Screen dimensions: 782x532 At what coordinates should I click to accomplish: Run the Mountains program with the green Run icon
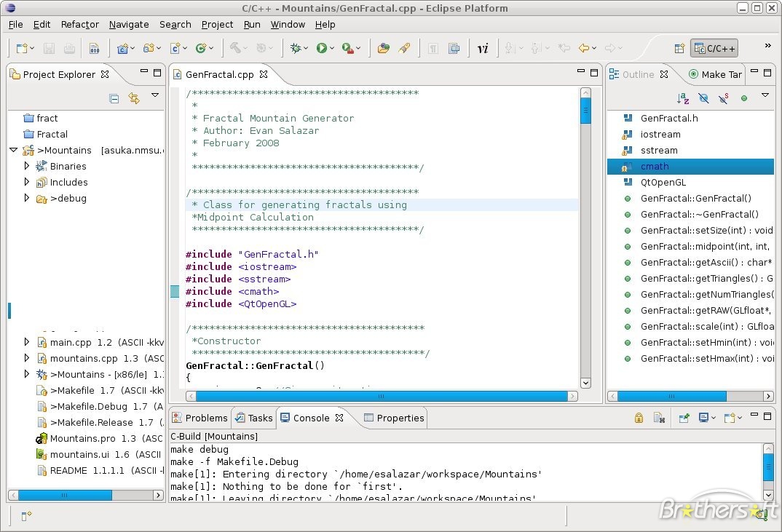[321, 48]
